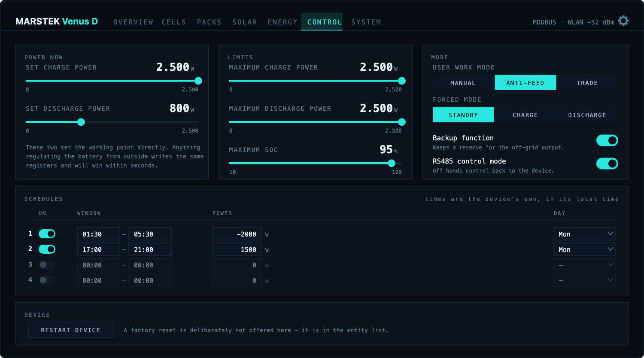The image size is (644, 358).
Task: Enable schedule 3 toggle
Action: click(47, 265)
